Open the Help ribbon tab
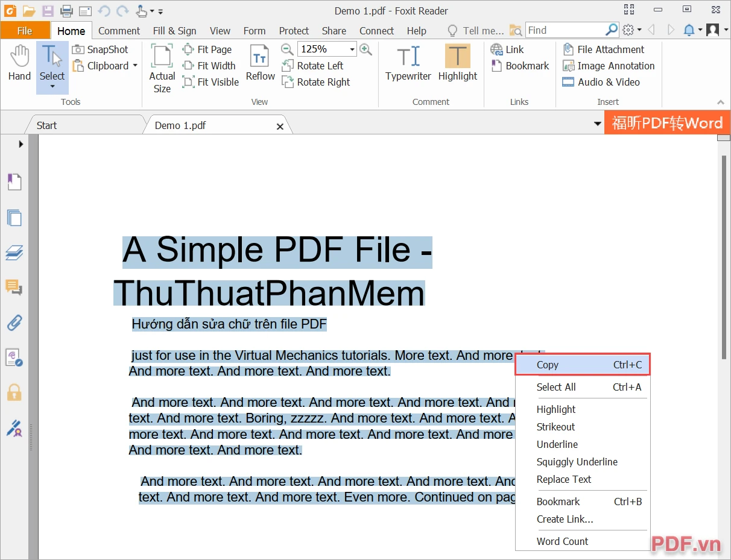This screenshot has height=560, width=731. [x=416, y=31]
